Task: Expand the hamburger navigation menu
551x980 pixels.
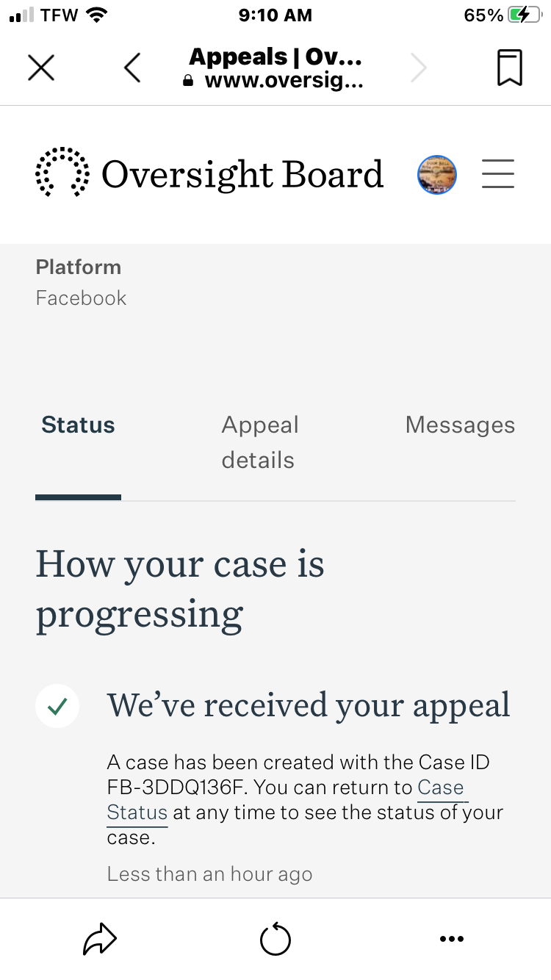Action: click(498, 175)
